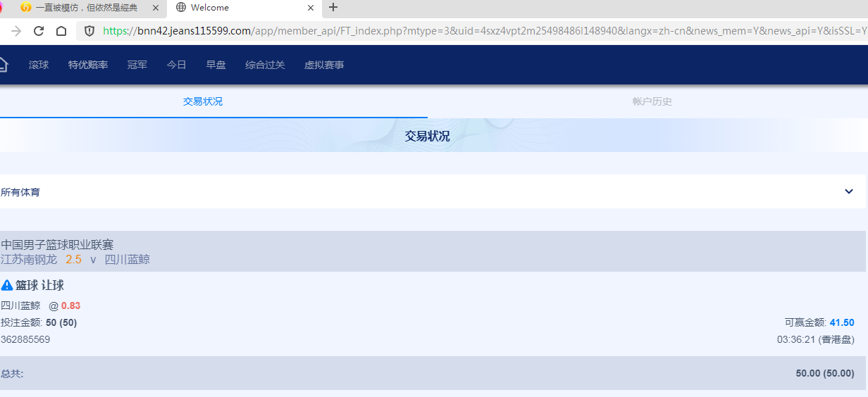Click the browser home button
This screenshot has height=397, width=868.
click(61, 31)
